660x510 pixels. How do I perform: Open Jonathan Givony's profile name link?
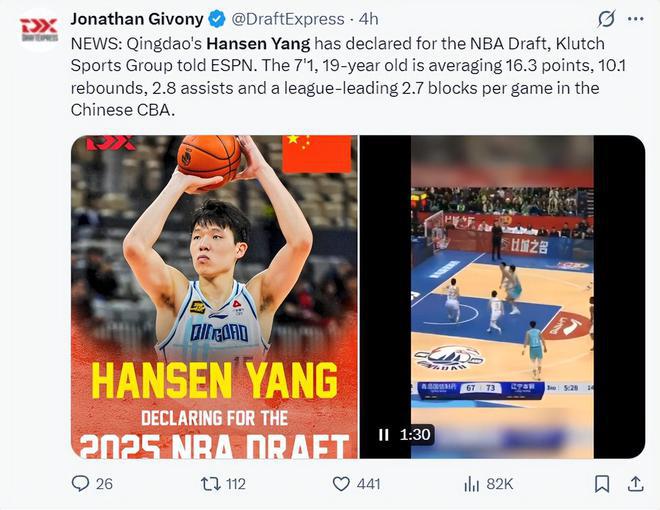pos(137,19)
